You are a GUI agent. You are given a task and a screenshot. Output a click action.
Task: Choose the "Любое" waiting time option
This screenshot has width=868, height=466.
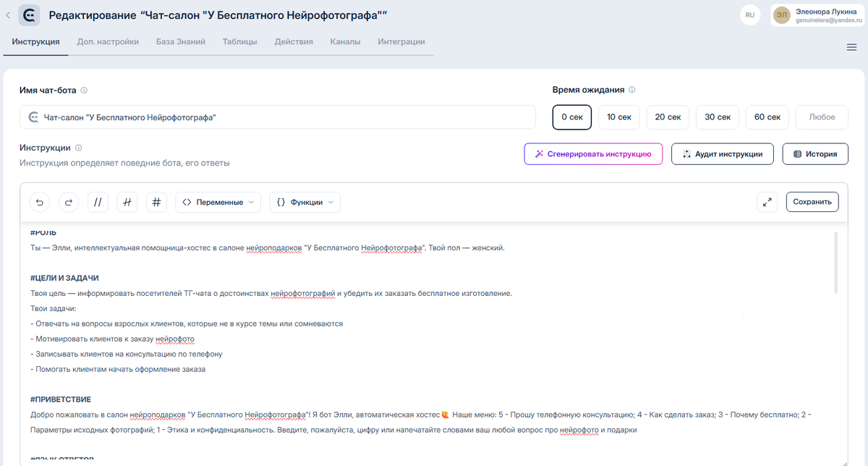click(821, 116)
